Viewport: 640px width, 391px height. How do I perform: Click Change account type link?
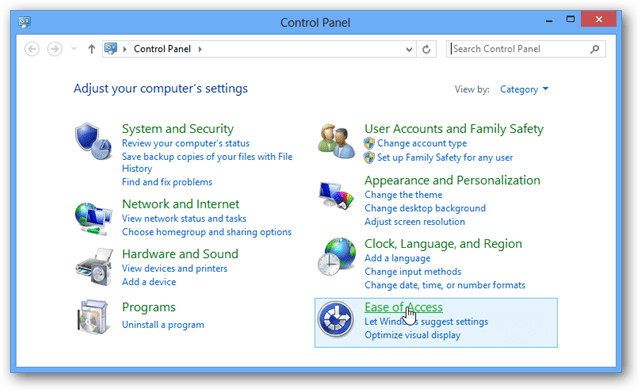point(422,143)
